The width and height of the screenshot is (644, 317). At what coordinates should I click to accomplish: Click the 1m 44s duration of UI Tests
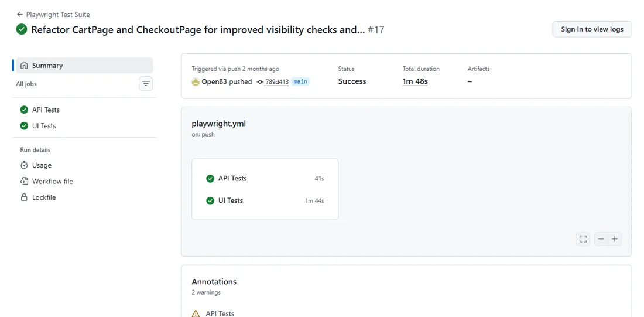coord(314,200)
